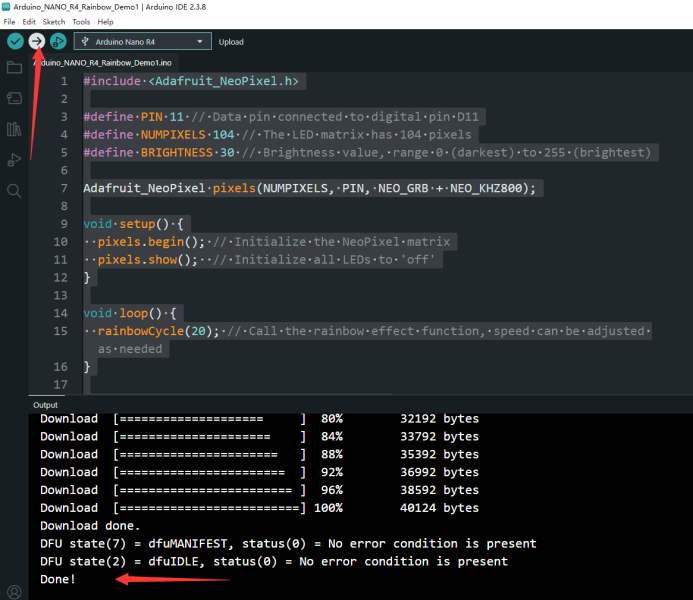Open the Library Manager sidebar icon
The width and height of the screenshot is (693, 600).
[x=14, y=129]
